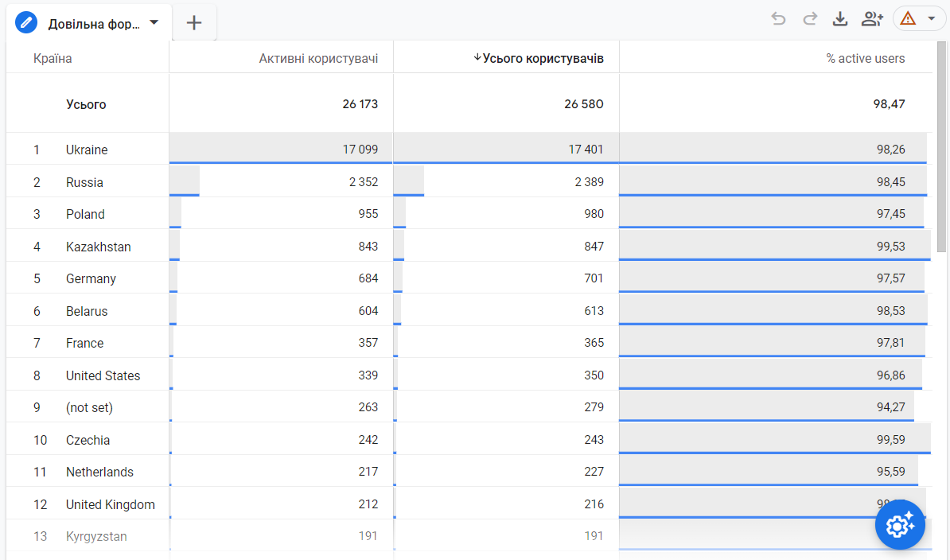The image size is (950, 560).
Task: Click the vertical scrollbar on right
Action: (x=942, y=143)
